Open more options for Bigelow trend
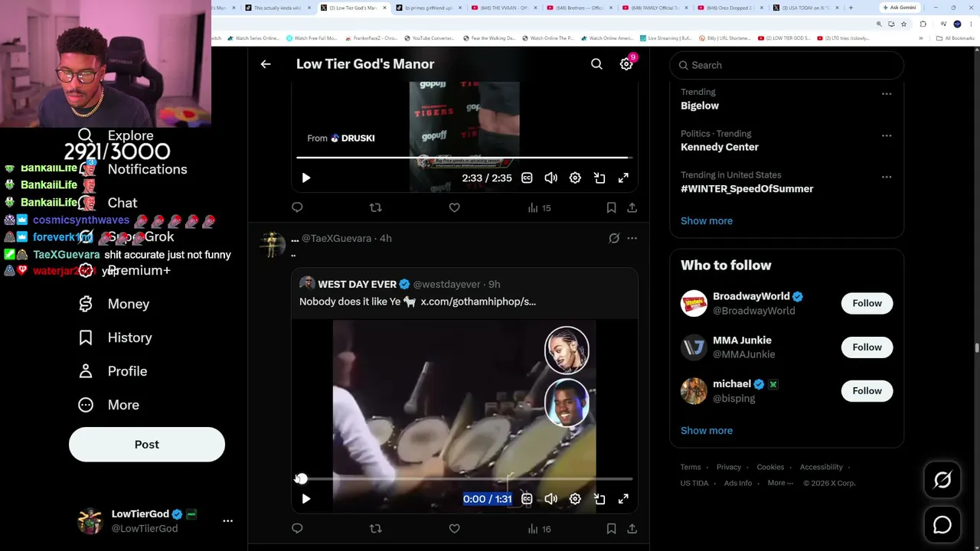The image size is (980, 551). [x=887, y=93]
